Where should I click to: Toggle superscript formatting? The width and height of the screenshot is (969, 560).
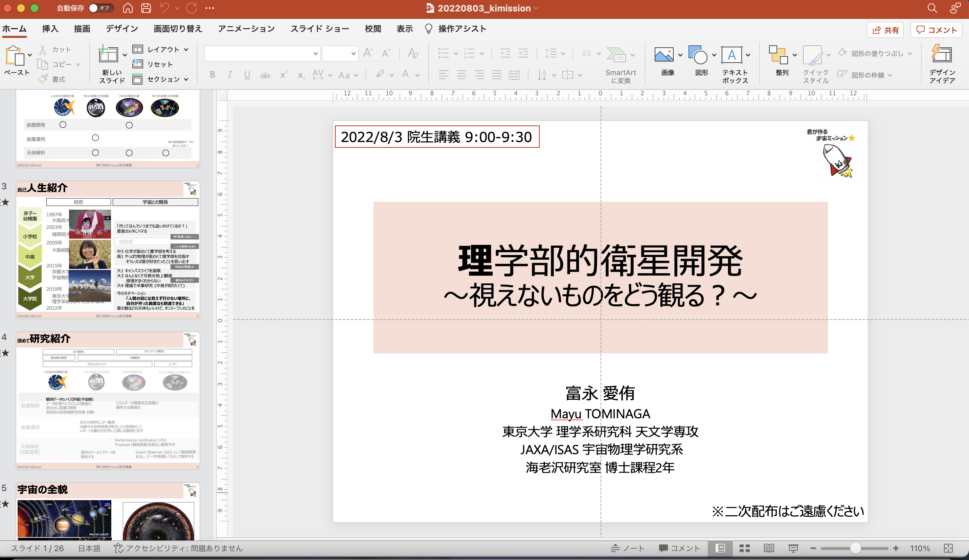click(x=284, y=74)
